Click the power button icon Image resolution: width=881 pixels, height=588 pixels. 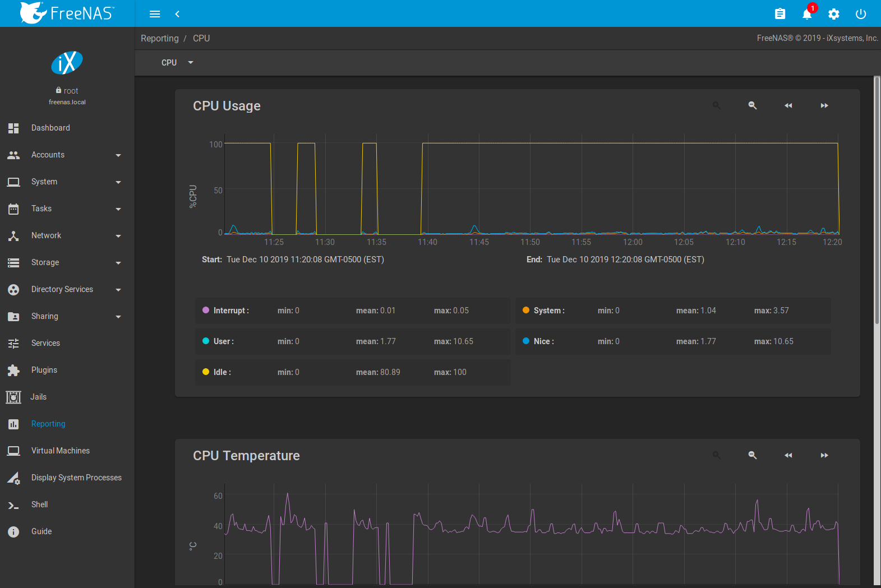[x=861, y=14]
